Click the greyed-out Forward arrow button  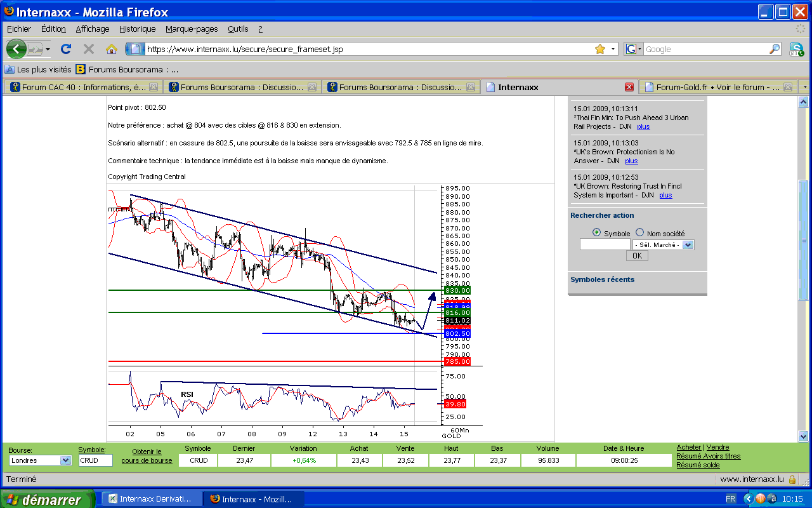[x=36, y=49]
